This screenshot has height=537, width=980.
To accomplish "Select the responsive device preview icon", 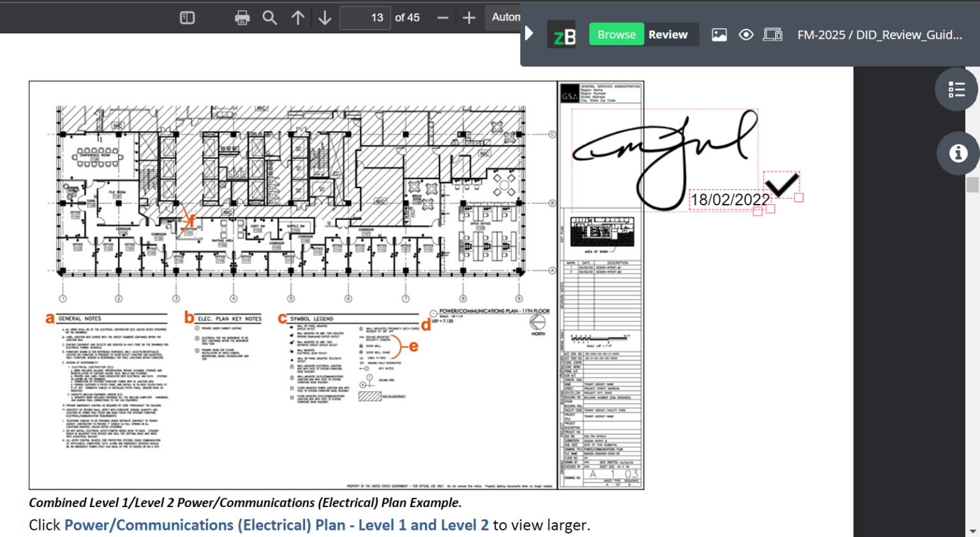I will point(773,34).
